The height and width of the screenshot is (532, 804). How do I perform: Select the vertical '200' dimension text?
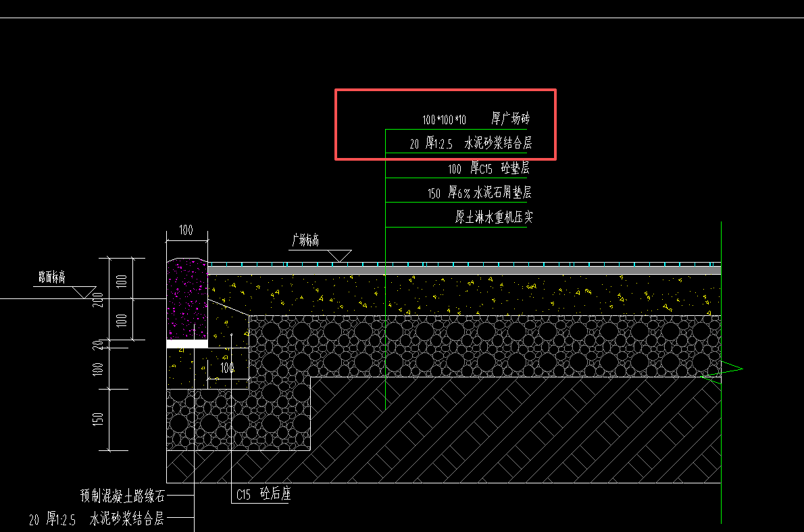coord(97,299)
